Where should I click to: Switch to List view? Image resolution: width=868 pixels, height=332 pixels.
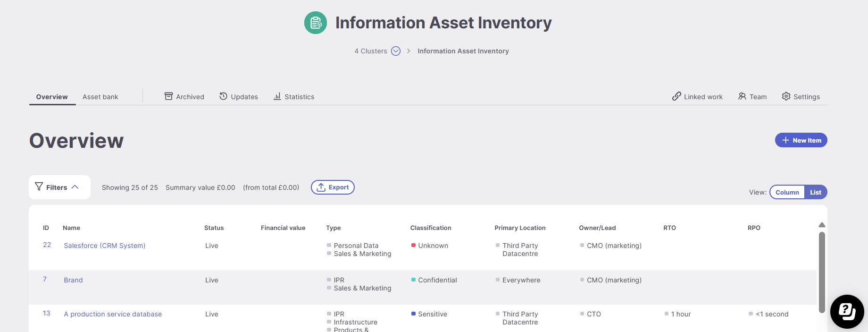click(816, 192)
